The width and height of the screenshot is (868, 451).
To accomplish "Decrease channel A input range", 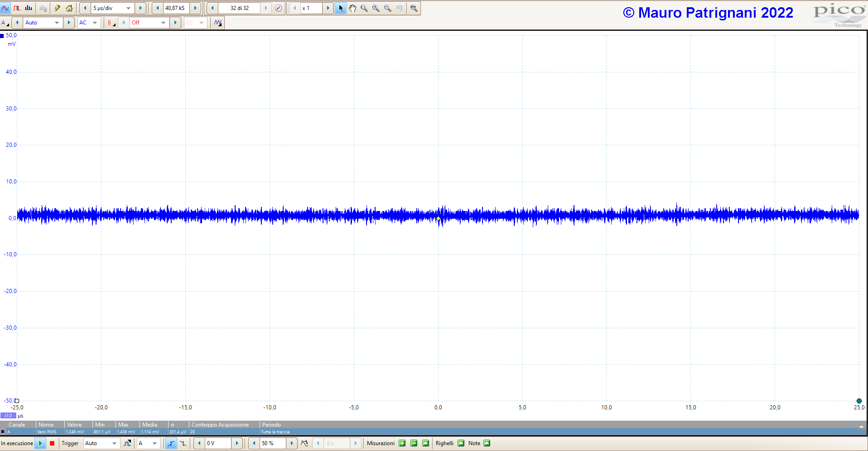I will 17,23.
